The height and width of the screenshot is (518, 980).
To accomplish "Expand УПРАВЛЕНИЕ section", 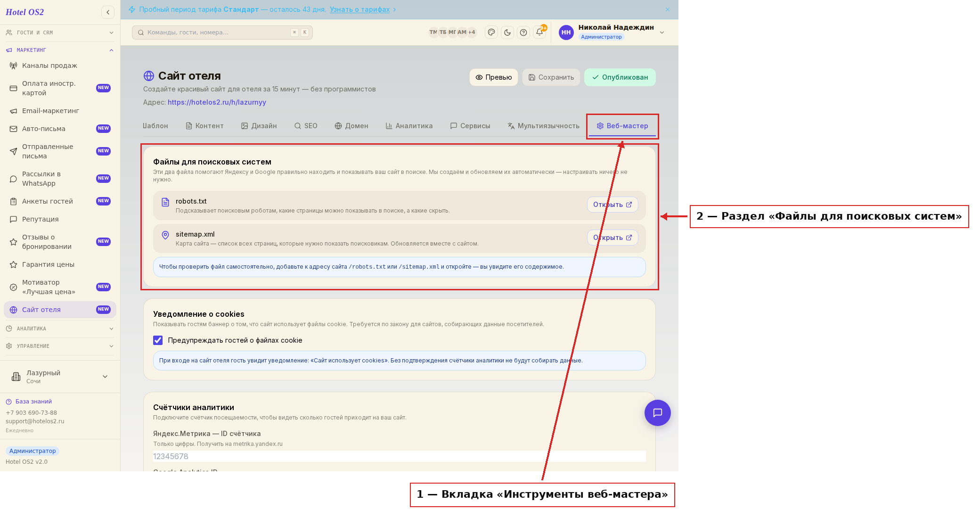I will point(60,346).
